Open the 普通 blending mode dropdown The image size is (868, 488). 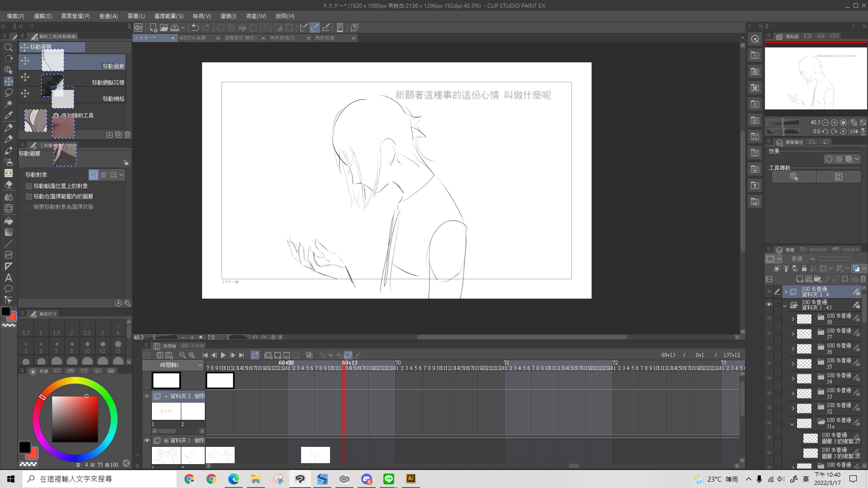coord(802,259)
